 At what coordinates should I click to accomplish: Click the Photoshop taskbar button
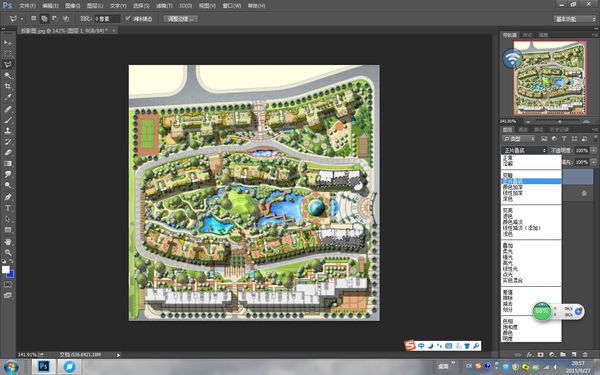[43, 367]
